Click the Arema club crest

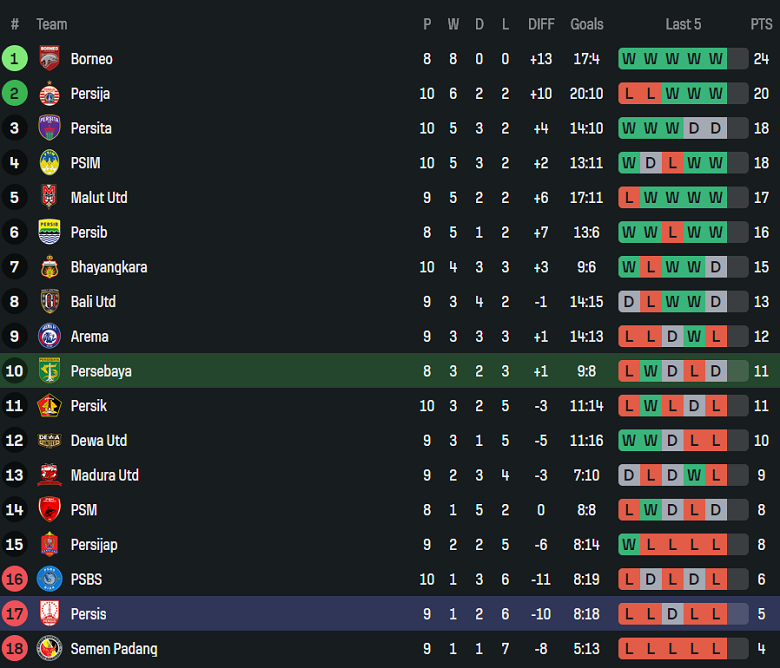(x=49, y=336)
